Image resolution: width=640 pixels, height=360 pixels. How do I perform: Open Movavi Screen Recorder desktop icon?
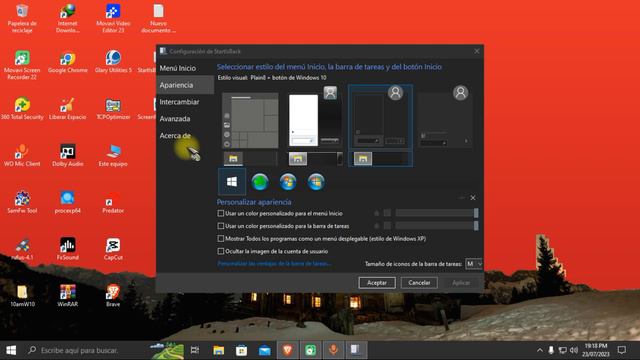tap(22, 65)
